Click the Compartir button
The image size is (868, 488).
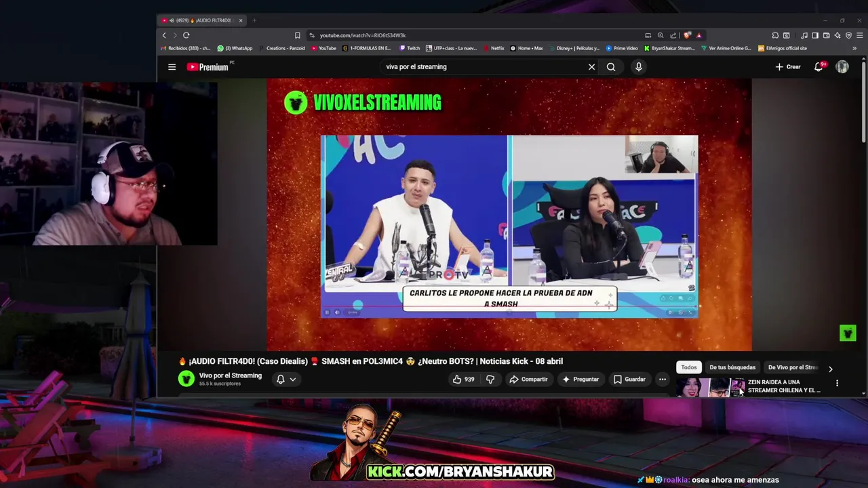(528, 379)
